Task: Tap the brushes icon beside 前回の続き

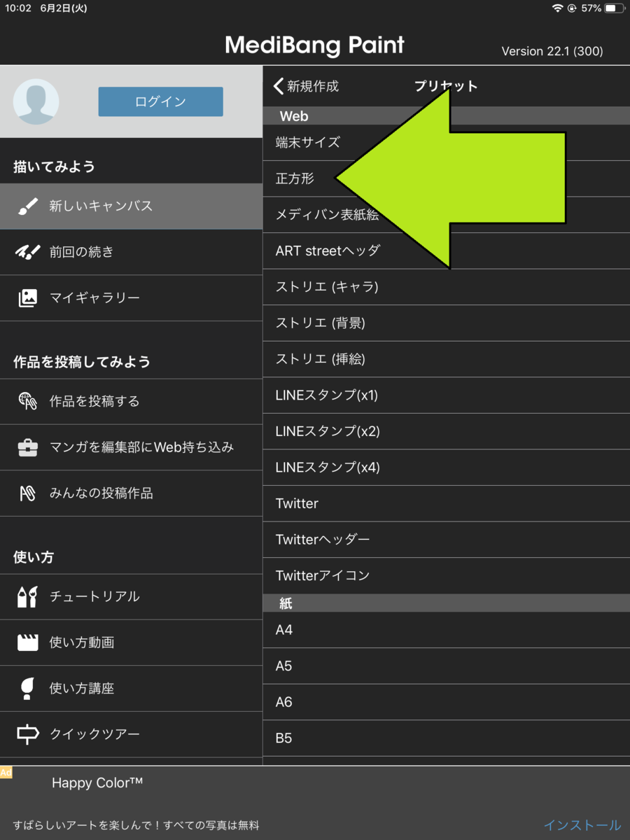Action: click(x=27, y=252)
